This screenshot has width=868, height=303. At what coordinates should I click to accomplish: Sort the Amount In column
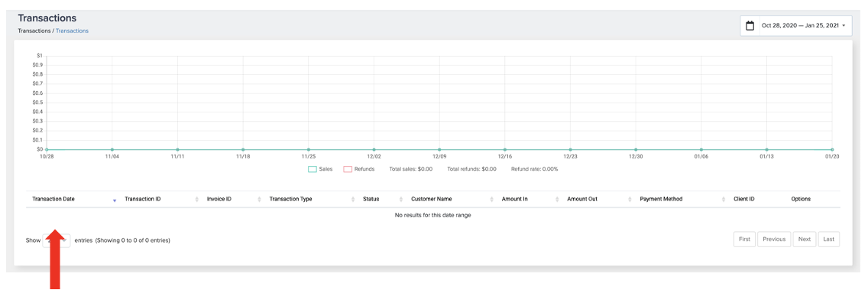tap(558, 199)
